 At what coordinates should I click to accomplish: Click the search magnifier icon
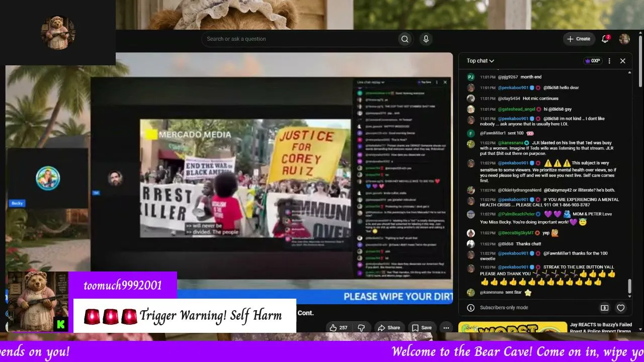[x=405, y=39]
